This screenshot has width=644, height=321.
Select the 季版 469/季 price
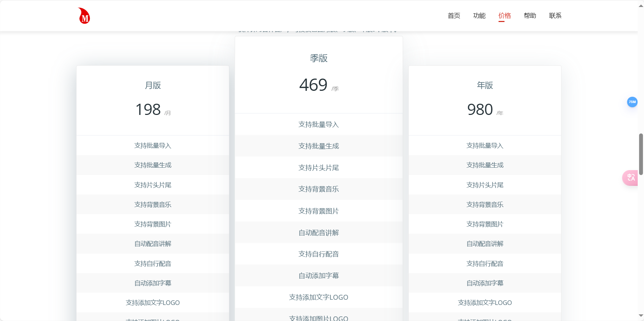coord(318,85)
